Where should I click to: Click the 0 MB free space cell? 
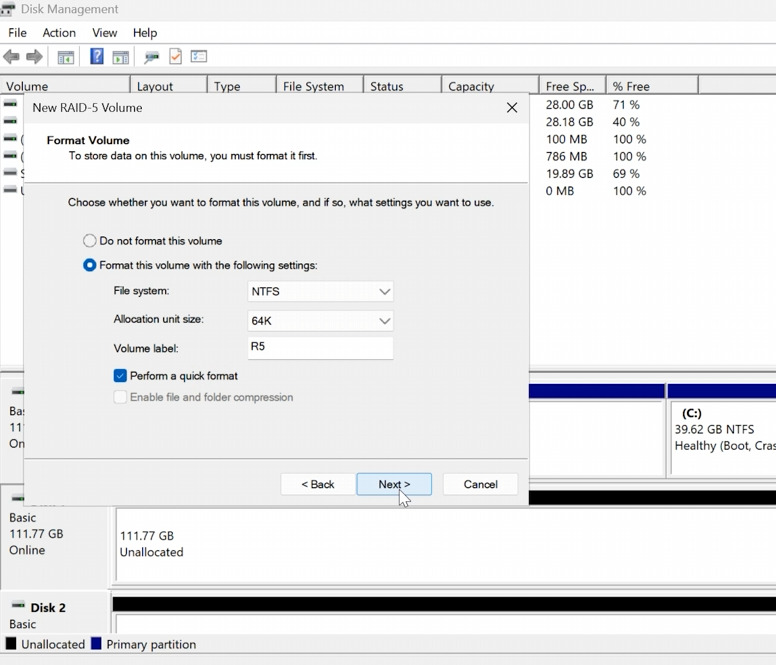(x=560, y=191)
